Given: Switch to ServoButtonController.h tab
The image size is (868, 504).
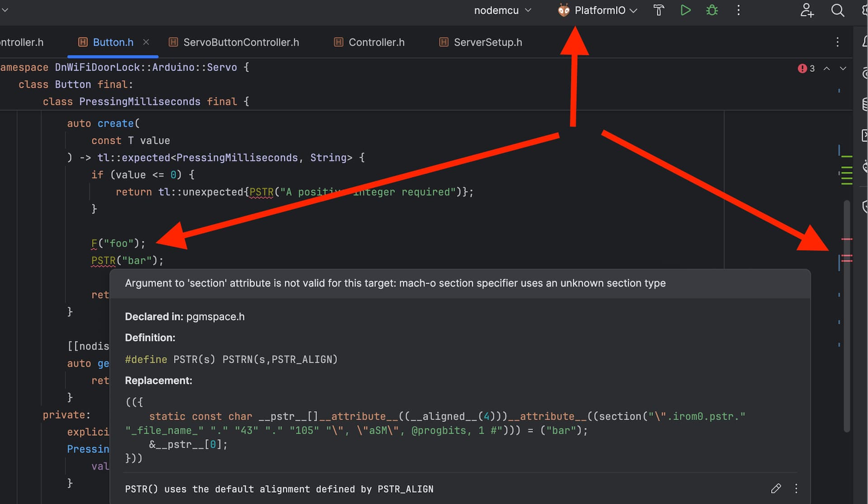Looking at the screenshot, I should (x=241, y=42).
